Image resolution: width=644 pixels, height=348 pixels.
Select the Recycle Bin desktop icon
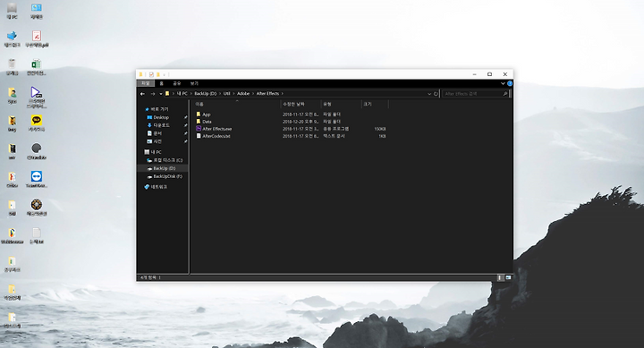click(x=12, y=67)
